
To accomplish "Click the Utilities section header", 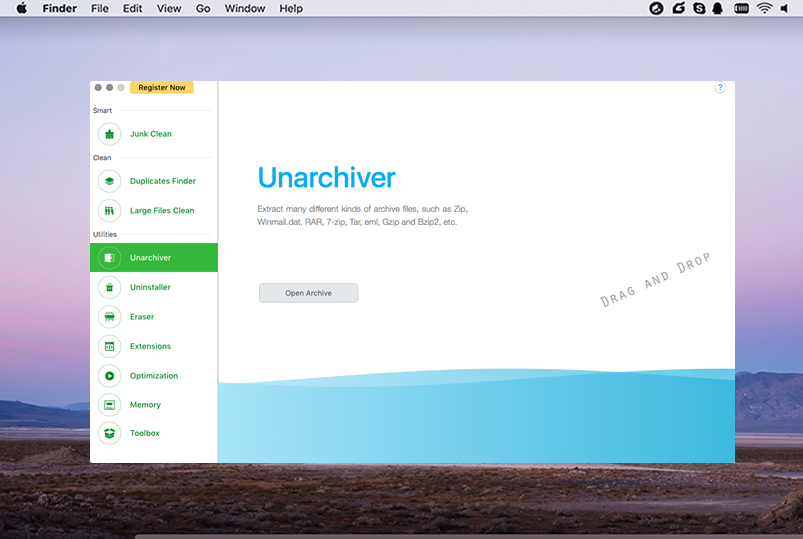I will click(105, 235).
